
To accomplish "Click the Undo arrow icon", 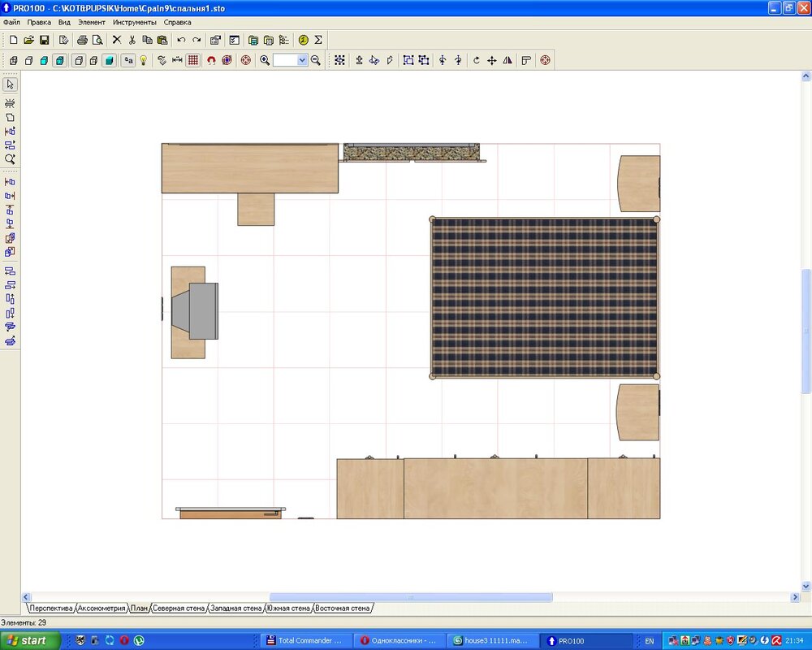I will (181, 40).
